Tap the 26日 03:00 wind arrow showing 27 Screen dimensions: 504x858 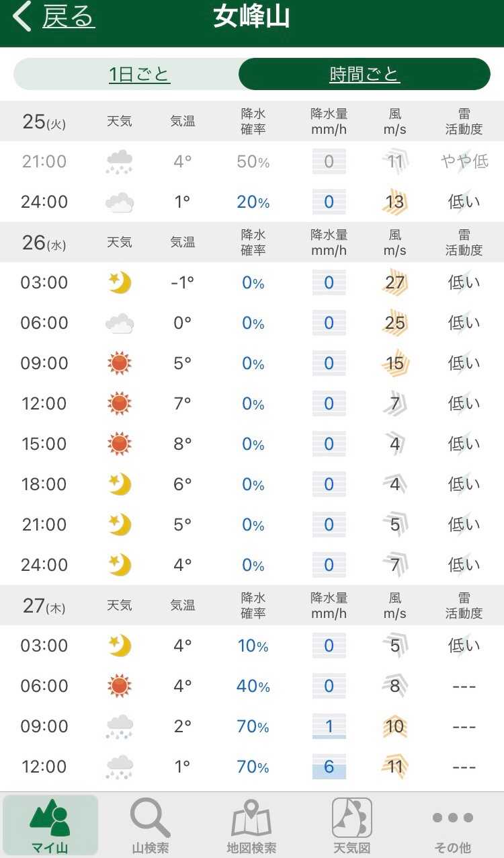click(395, 282)
